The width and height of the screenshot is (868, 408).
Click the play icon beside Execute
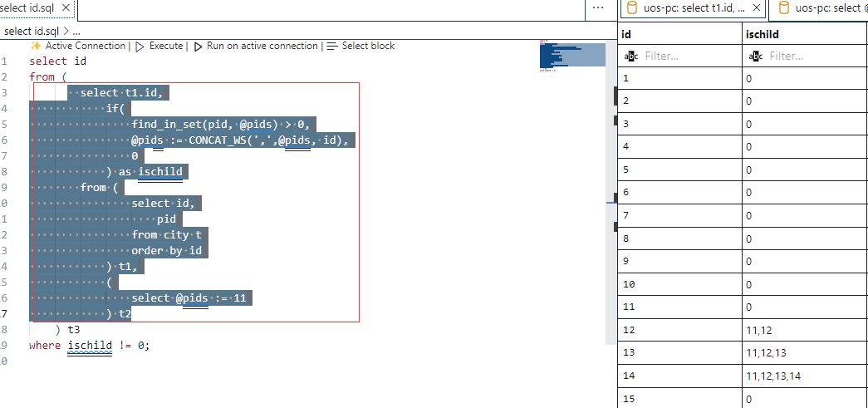point(140,47)
